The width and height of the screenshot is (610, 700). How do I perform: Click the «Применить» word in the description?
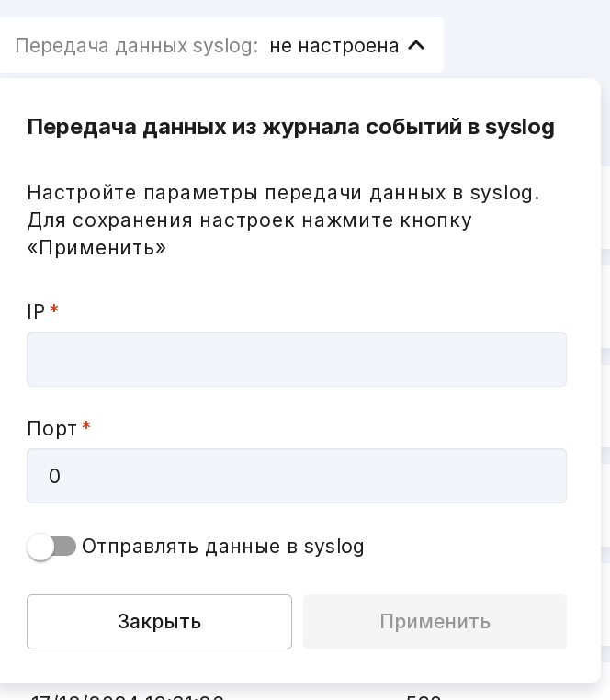96,248
